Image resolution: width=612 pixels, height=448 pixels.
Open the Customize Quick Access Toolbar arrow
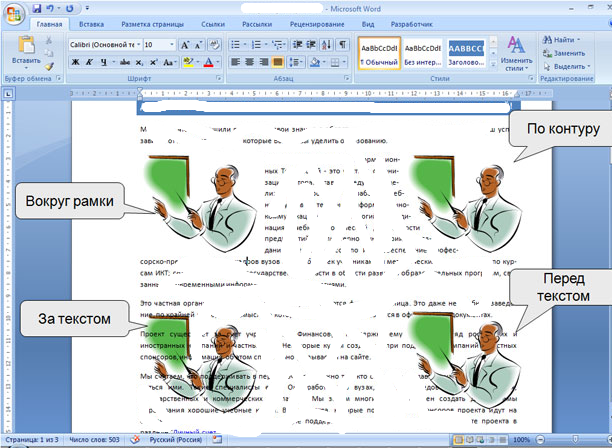(87, 8)
